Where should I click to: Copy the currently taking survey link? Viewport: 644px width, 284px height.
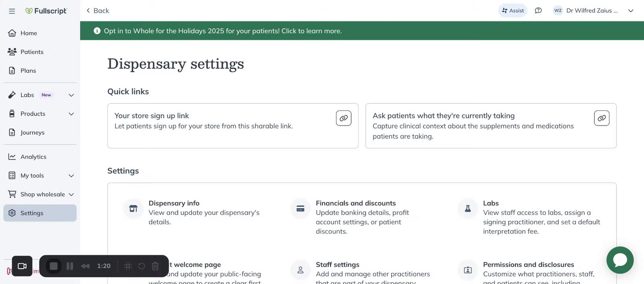coord(601,118)
